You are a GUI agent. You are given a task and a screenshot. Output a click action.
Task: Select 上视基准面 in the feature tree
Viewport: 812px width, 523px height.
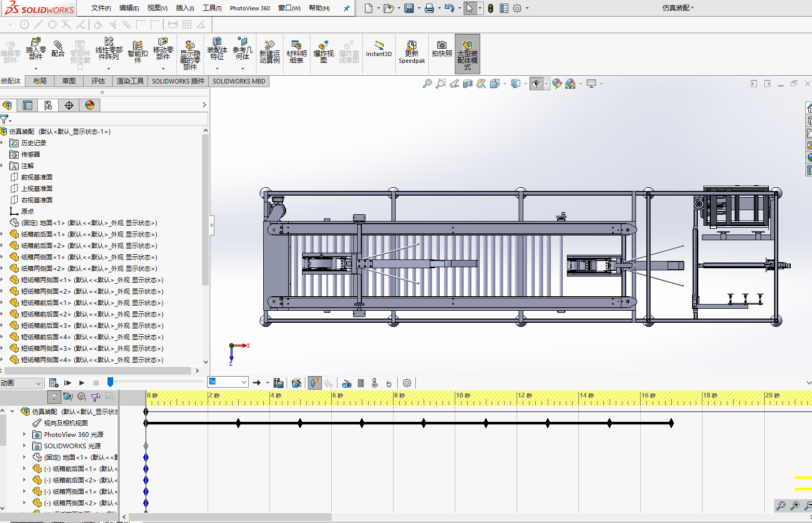36,189
